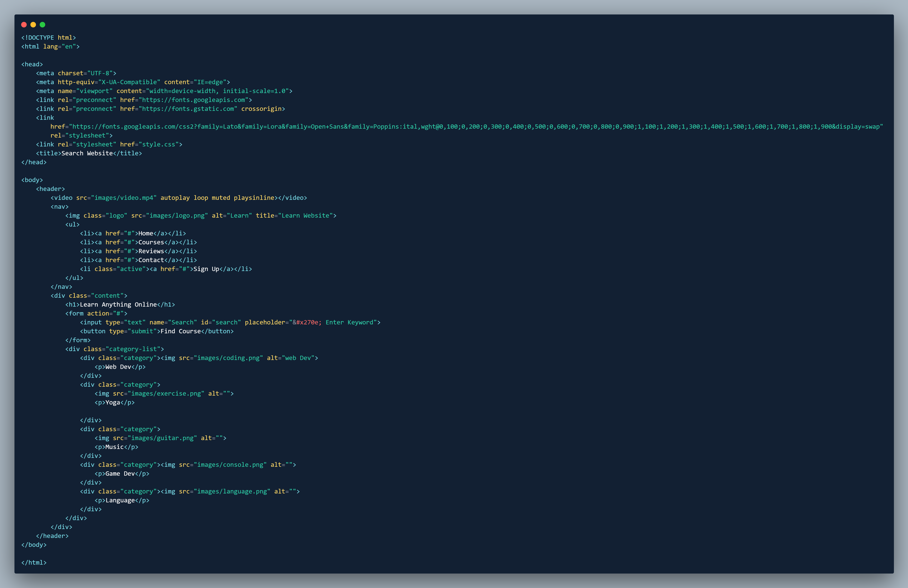The width and height of the screenshot is (908, 588).
Task: Click the closing '</nav>' tag
Action: click(61, 287)
